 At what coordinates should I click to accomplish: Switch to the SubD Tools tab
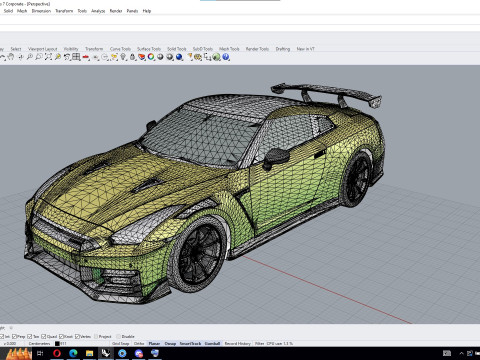tap(203, 49)
